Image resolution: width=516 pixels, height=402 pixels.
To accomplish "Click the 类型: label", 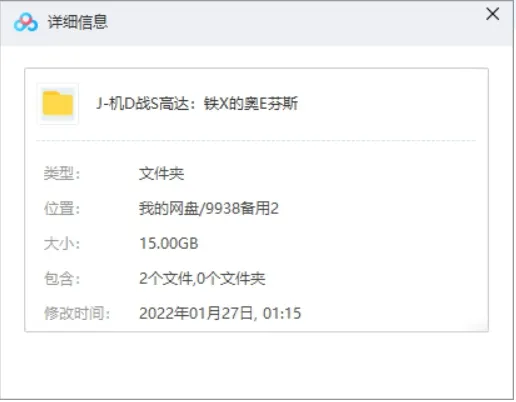I will 62,173.
